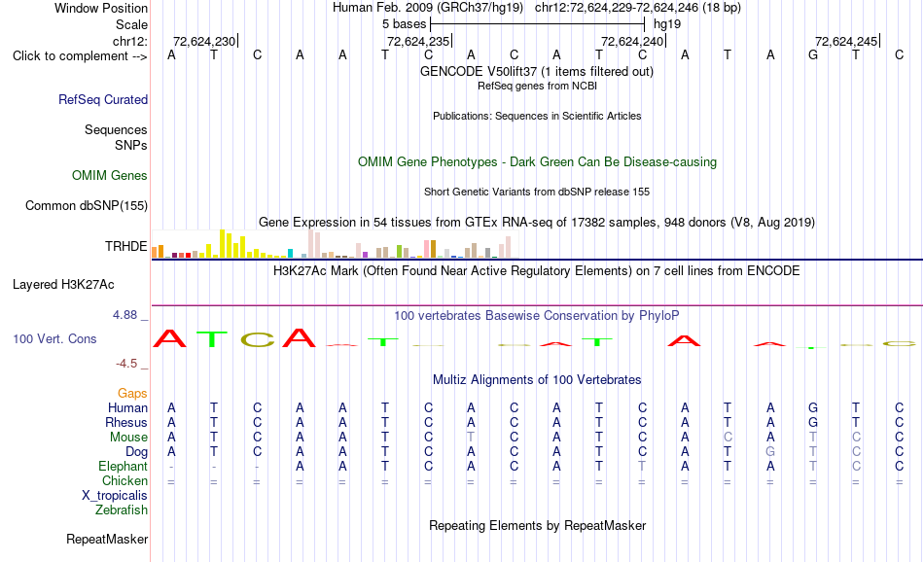This screenshot has height=562, width=924.
Task: Click the faded G base in the Dog row
Action: click(770, 452)
